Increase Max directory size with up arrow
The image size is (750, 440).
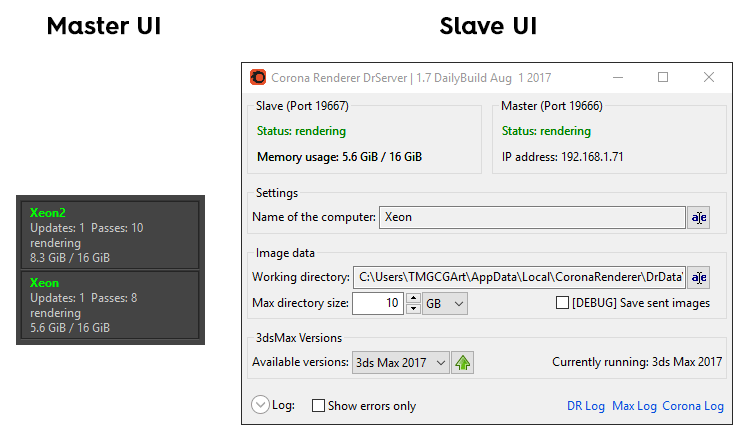pyautogui.click(x=413, y=298)
